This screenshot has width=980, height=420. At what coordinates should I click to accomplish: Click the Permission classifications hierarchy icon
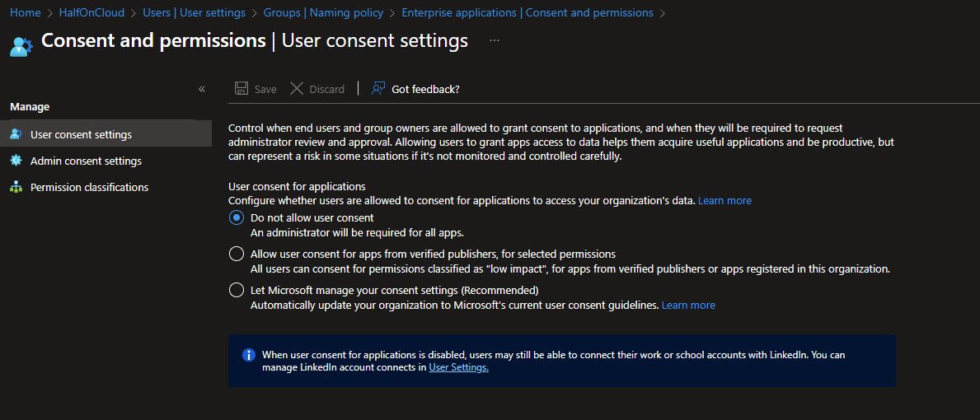tap(16, 187)
